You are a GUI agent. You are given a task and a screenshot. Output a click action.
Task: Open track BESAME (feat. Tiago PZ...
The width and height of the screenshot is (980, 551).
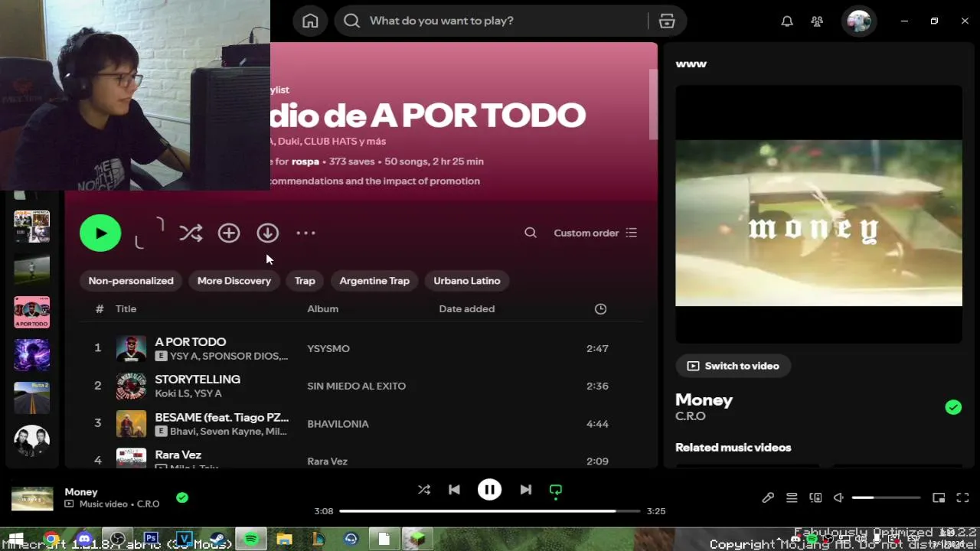pos(222,417)
